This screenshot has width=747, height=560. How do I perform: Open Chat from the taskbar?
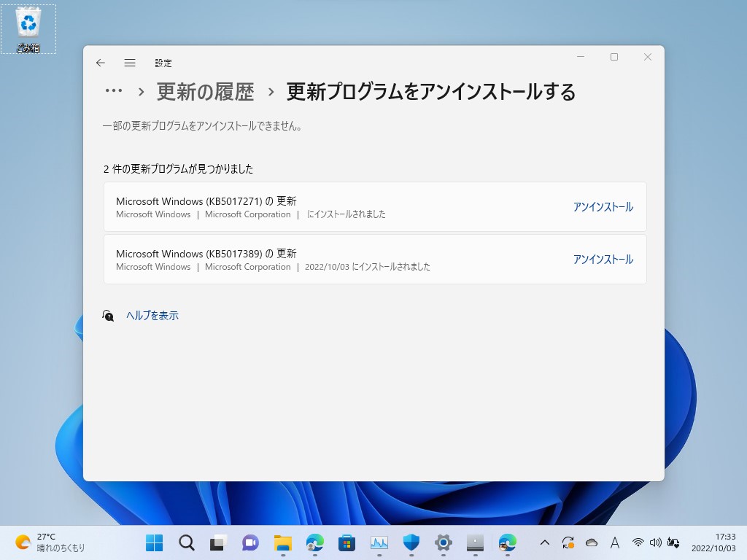[x=250, y=542]
